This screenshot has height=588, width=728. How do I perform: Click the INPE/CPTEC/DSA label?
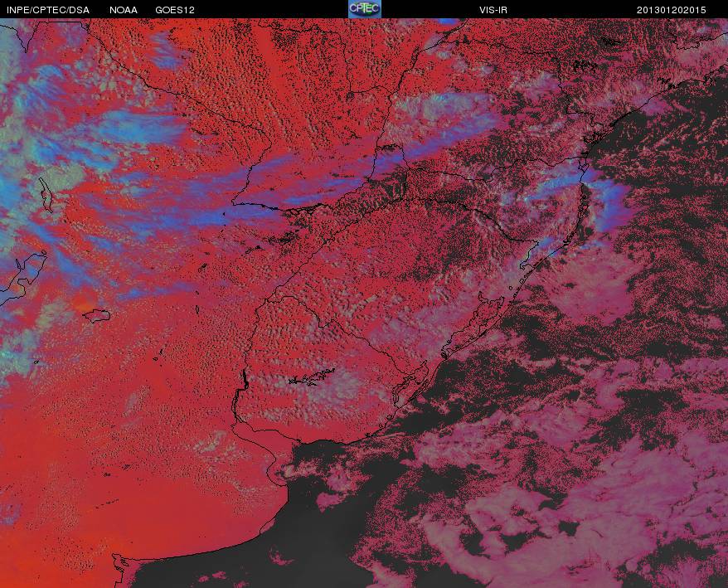coord(48,10)
